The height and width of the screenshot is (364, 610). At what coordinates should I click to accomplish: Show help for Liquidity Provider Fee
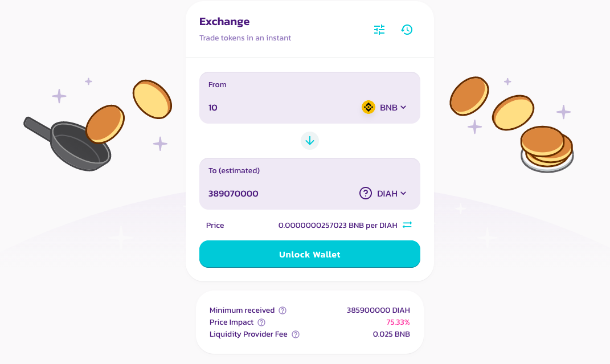(x=296, y=334)
